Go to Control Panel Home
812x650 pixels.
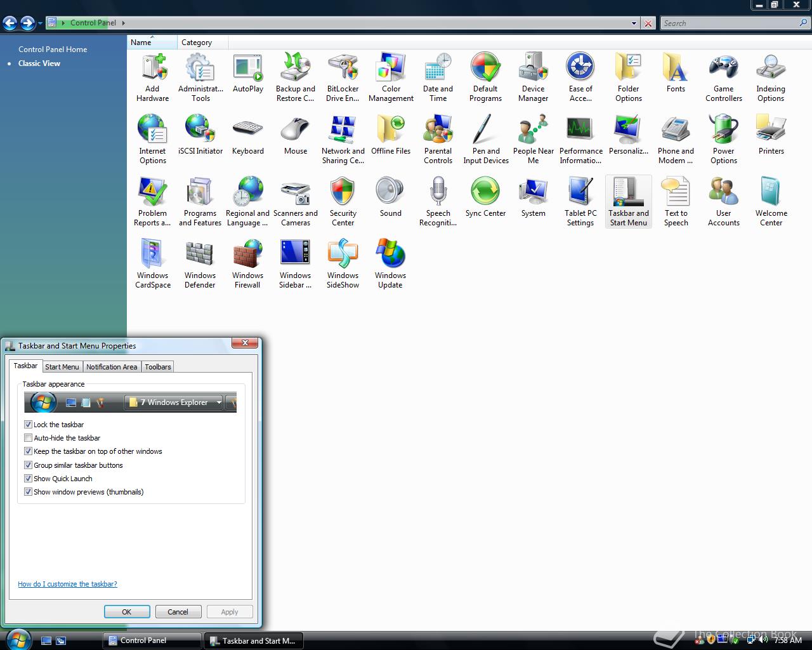point(53,50)
